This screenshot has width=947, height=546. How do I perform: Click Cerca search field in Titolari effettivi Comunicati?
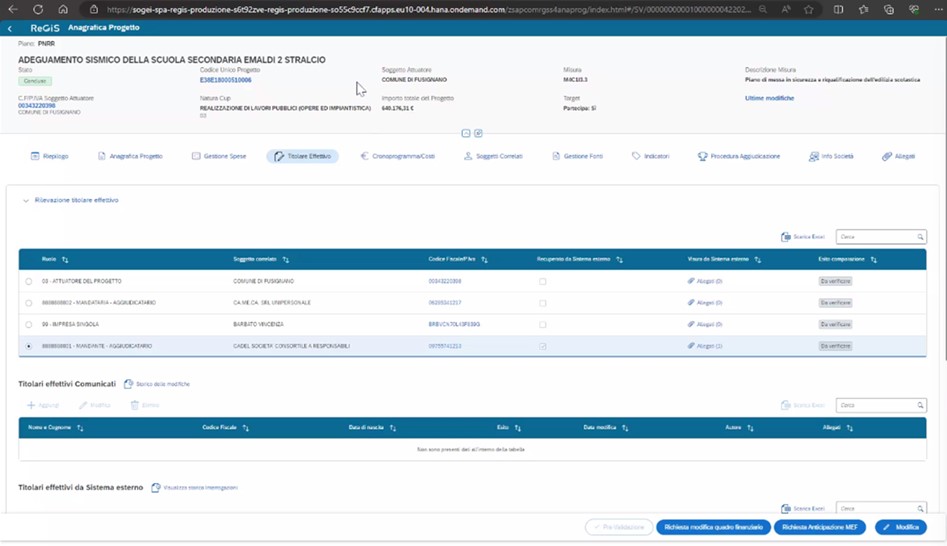pos(875,405)
